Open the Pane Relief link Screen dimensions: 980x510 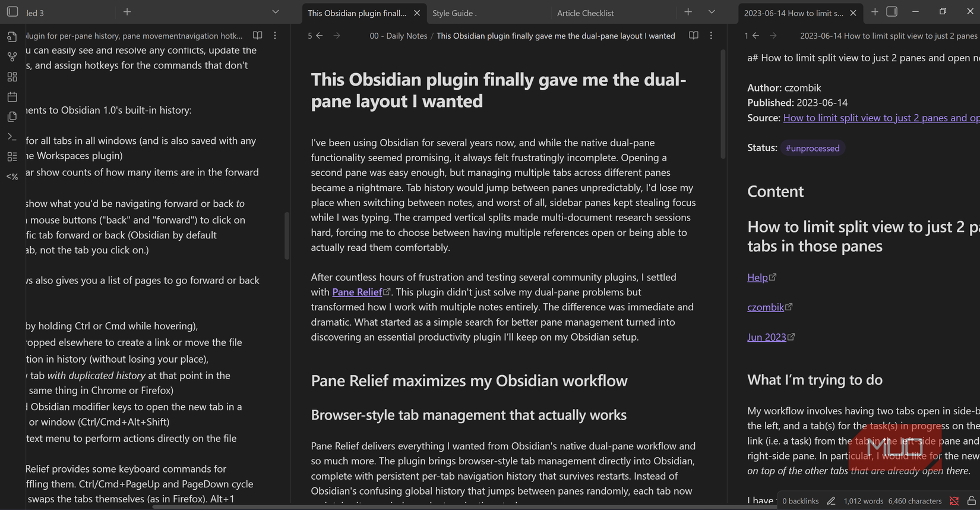click(357, 292)
